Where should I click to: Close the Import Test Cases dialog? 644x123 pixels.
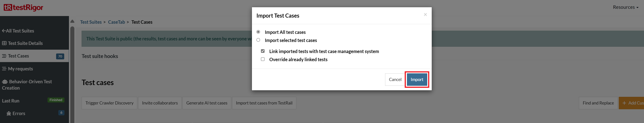425,14
